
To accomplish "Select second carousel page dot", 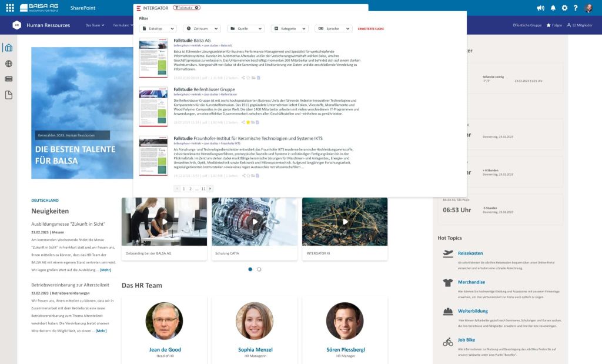I will [x=259, y=269].
